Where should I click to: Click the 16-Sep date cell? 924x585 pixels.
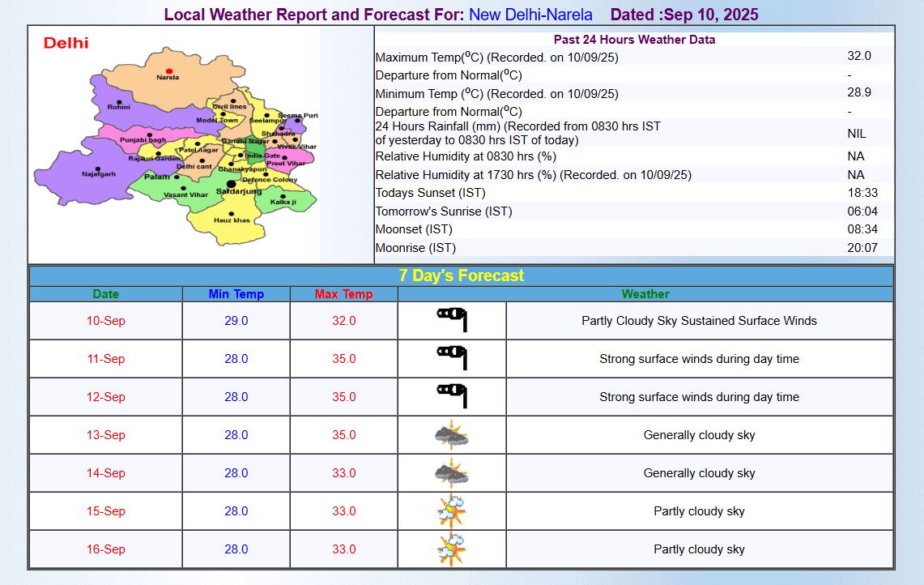click(106, 549)
